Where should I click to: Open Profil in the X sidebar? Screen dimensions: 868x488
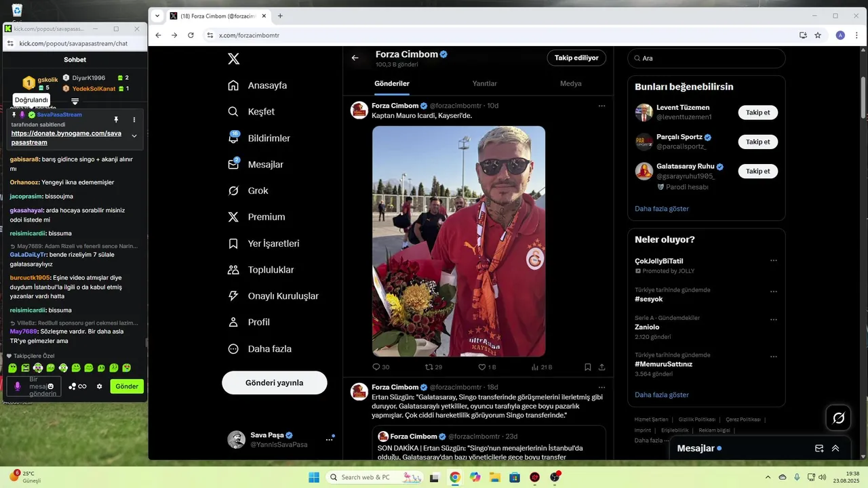pos(249,323)
